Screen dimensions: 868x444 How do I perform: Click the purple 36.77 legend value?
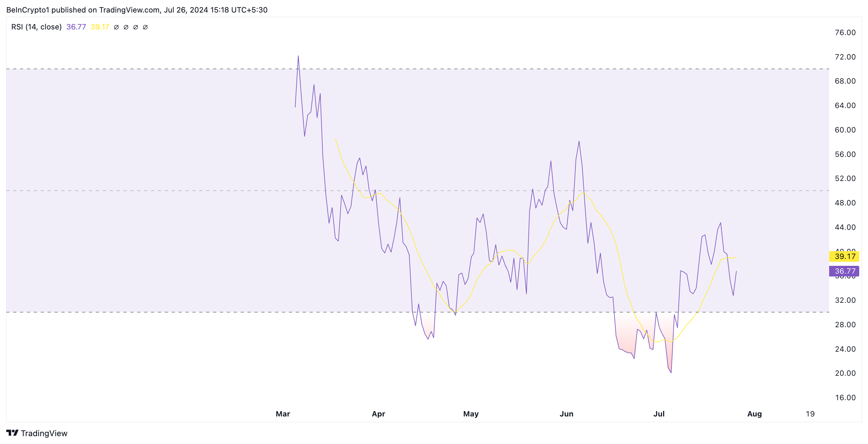pyautogui.click(x=76, y=27)
